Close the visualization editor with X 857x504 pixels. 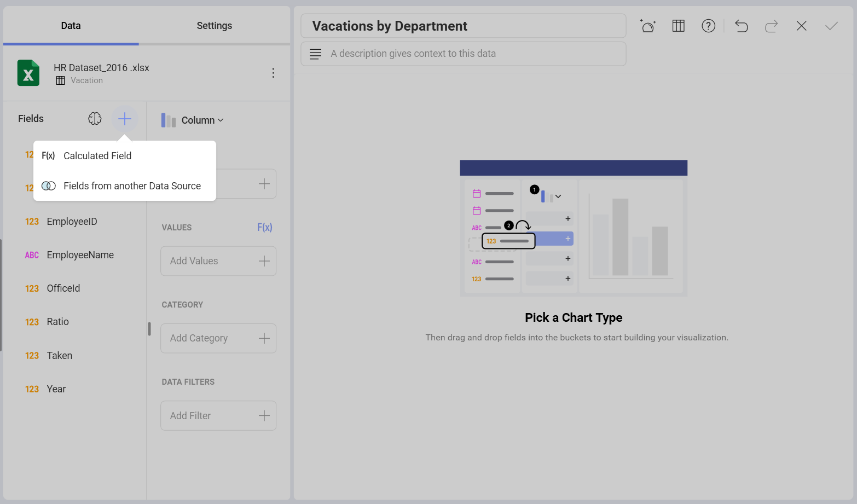802,26
